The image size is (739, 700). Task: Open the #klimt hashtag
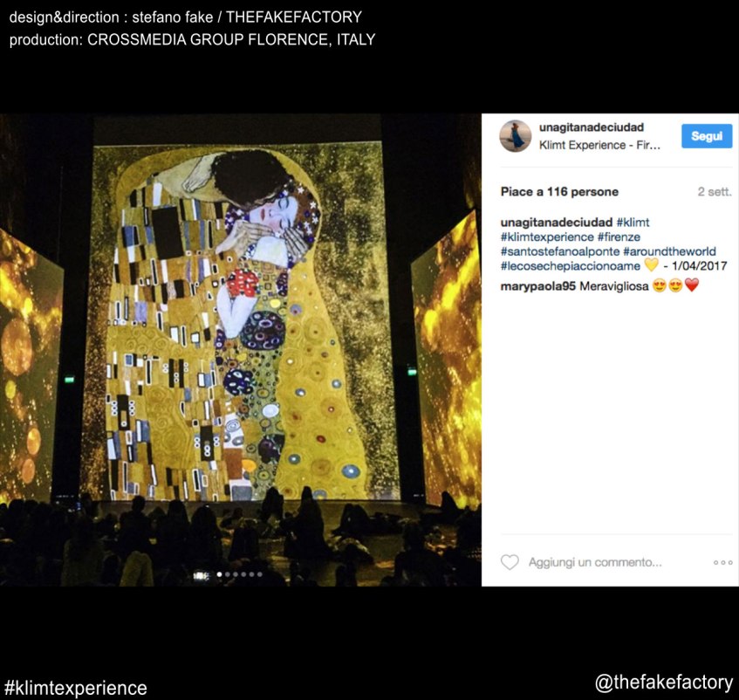coord(633,222)
